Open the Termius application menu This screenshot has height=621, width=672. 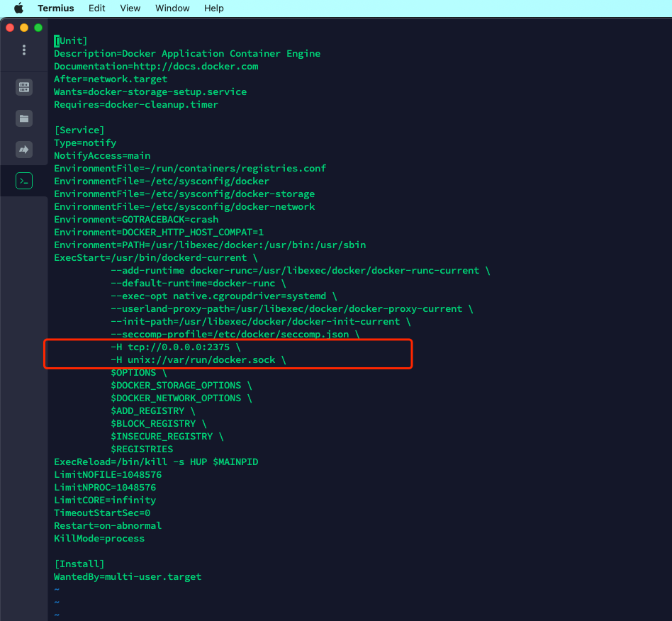56,9
